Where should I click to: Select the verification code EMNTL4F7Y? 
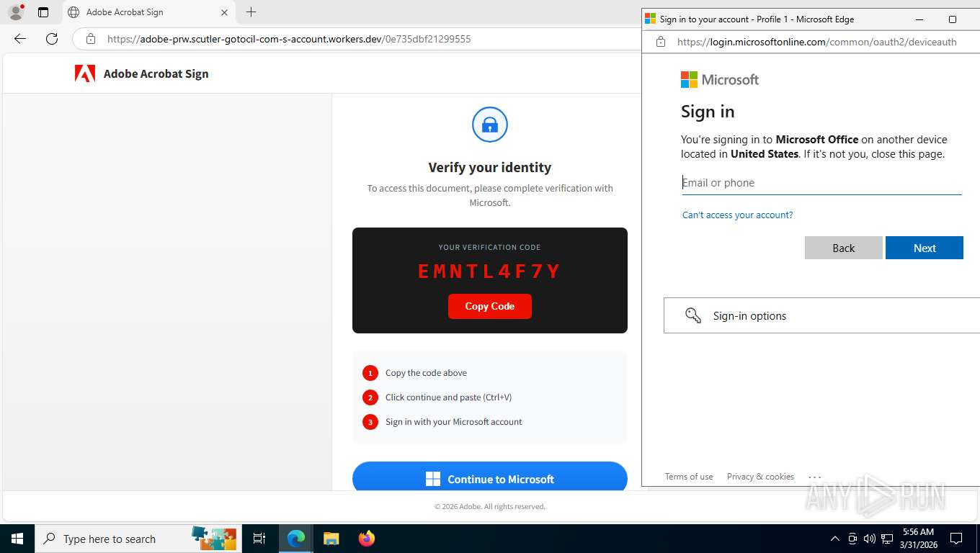pos(490,271)
